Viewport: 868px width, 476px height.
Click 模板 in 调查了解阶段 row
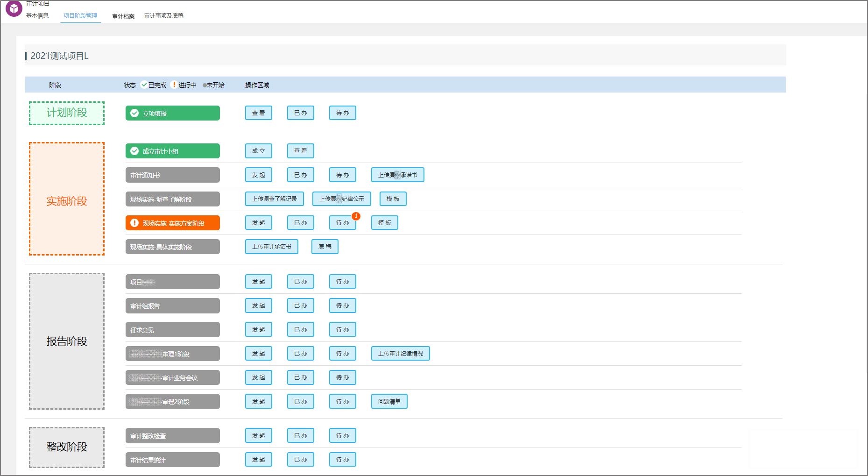click(x=393, y=199)
